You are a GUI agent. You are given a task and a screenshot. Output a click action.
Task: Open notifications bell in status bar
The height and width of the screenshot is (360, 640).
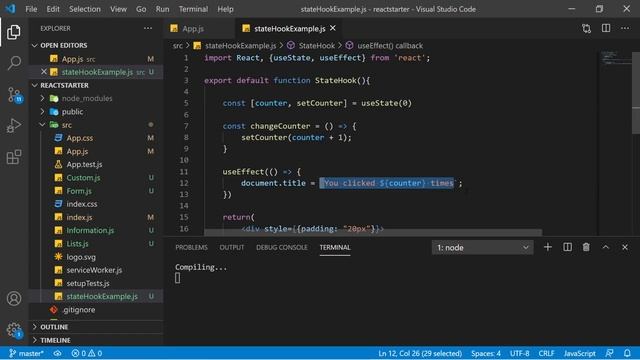[x=627, y=353]
